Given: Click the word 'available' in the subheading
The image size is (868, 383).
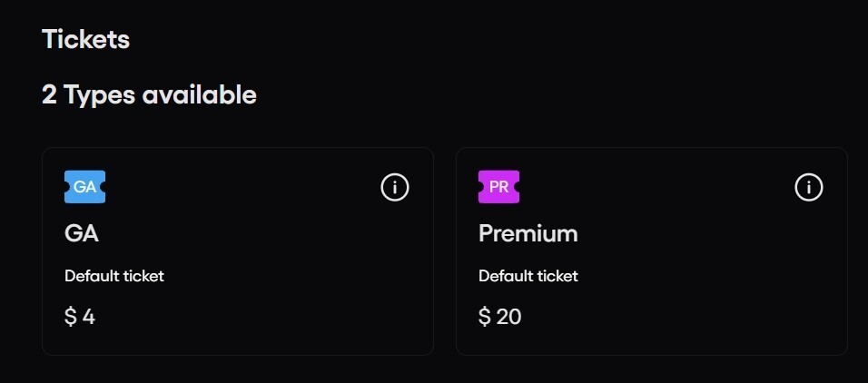Looking at the screenshot, I should pyautogui.click(x=199, y=94).
